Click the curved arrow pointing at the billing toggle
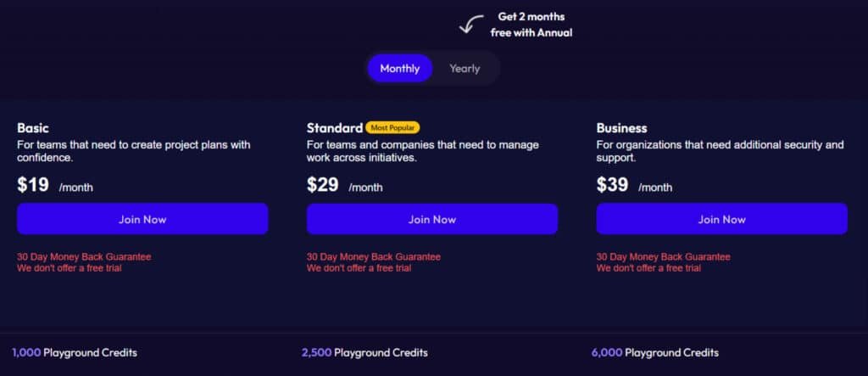 [470, 23]
